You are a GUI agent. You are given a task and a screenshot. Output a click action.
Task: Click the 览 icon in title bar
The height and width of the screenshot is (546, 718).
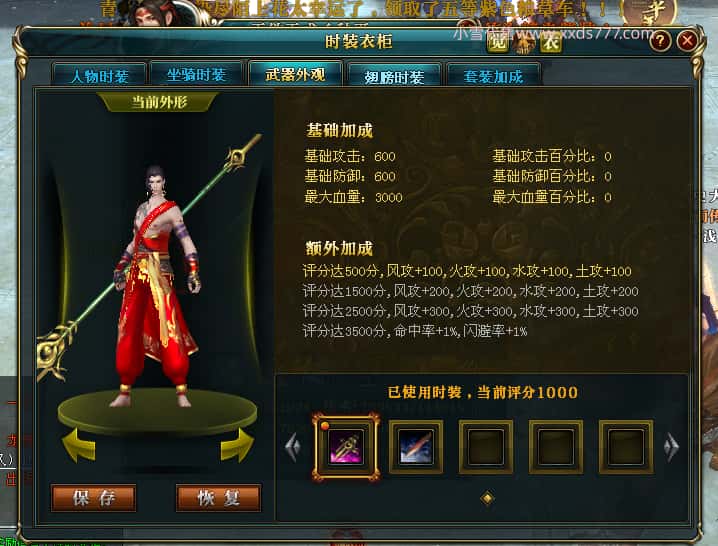point(497,42)
